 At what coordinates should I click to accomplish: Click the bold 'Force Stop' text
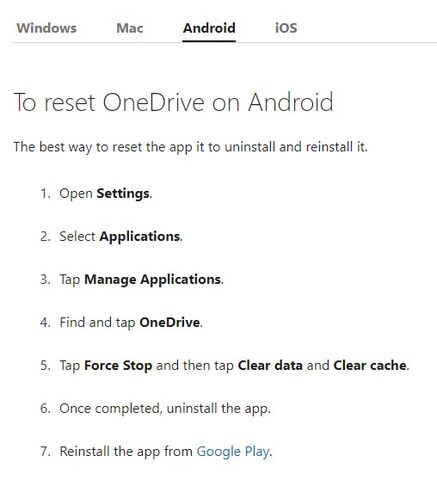click(118, 366)
